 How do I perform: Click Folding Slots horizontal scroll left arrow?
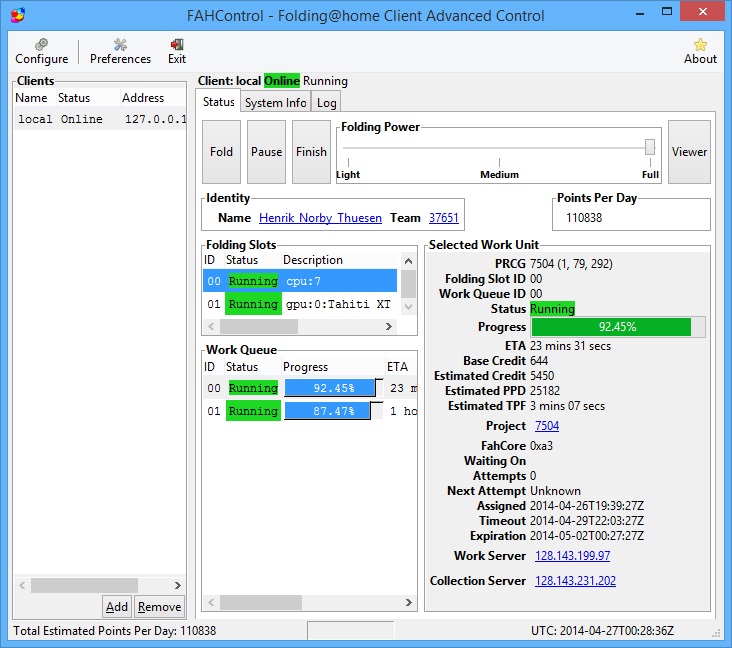211,326
